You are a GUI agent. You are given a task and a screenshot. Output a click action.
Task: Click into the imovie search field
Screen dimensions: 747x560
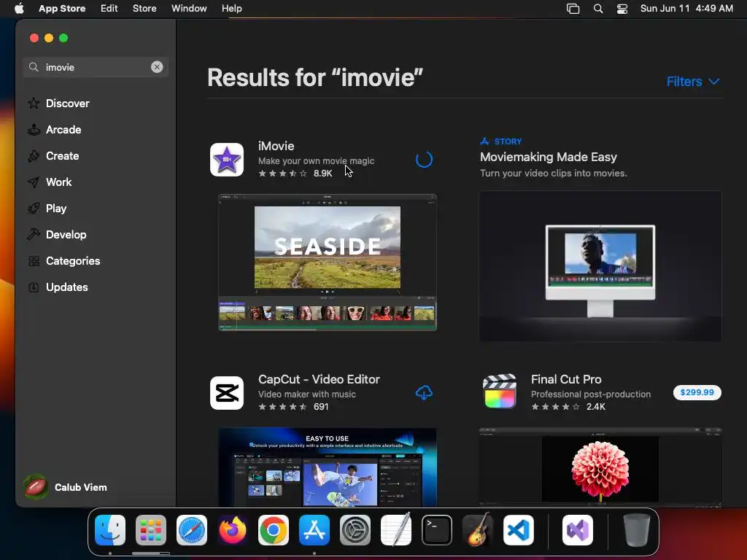point(96,67)
